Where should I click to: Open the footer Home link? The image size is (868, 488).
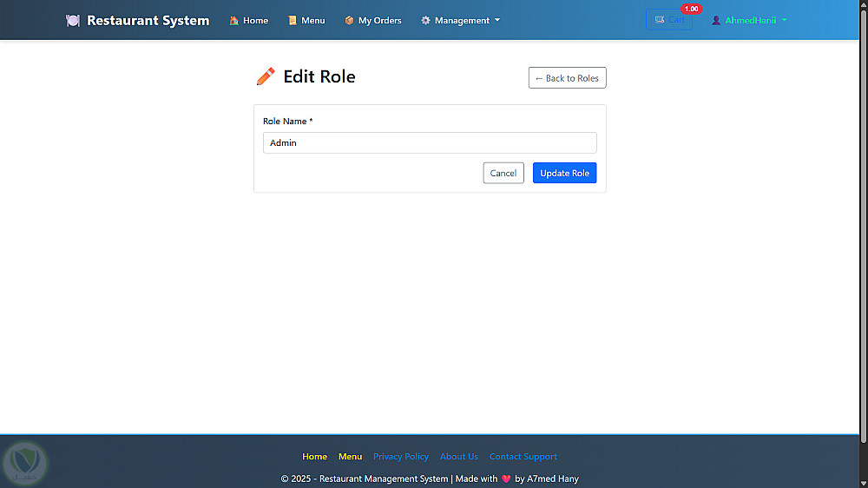click(314, 457)
